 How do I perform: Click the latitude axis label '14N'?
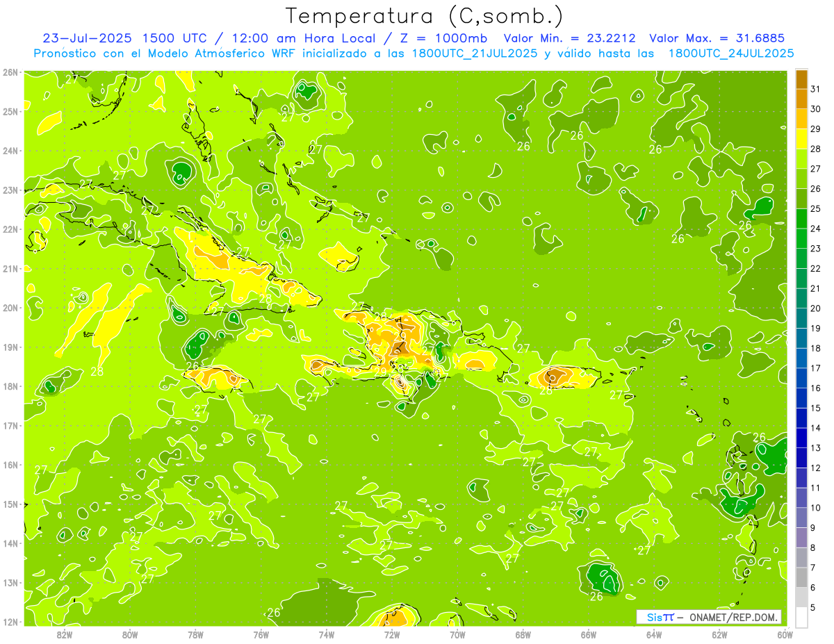tap(10, 543)
